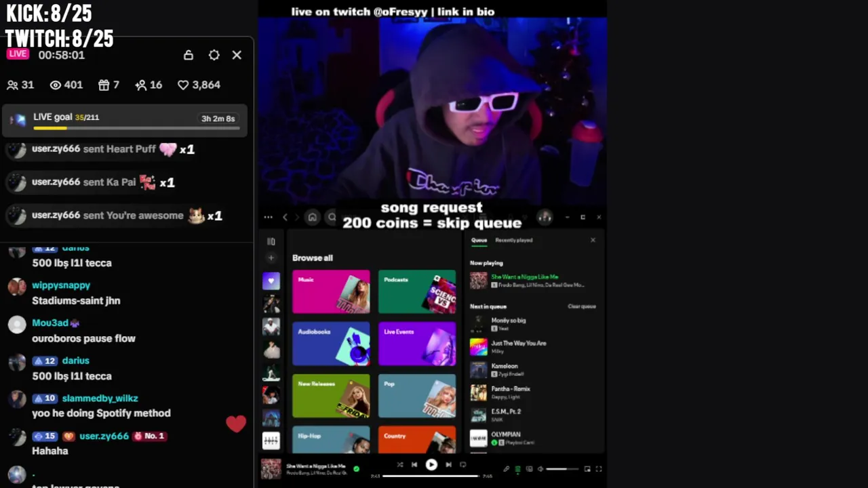Viewport: 868px width, 488px height.
Task: Click now playing album art in bottom bar
Action: [x=271, y=469]
